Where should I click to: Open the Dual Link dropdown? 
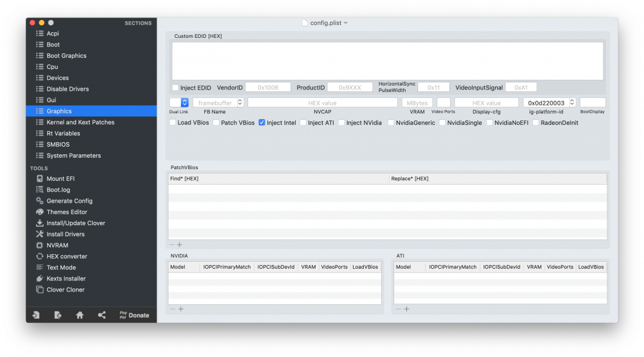[179, 102]
